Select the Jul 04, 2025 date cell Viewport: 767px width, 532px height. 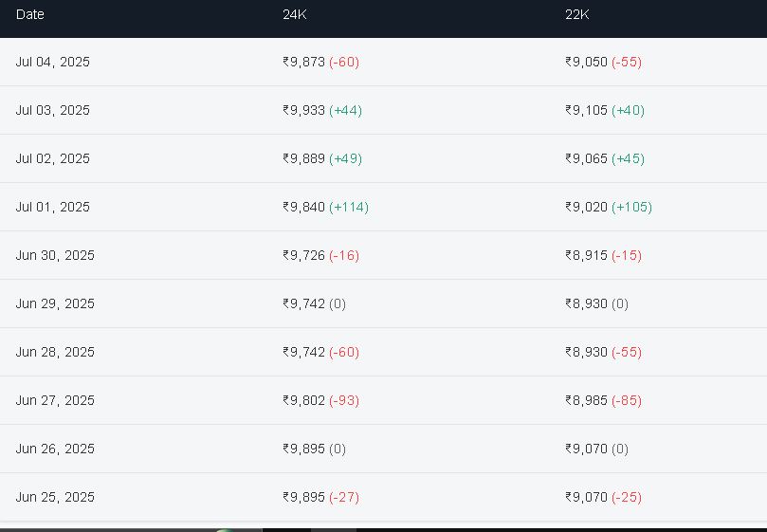[53, 63]
